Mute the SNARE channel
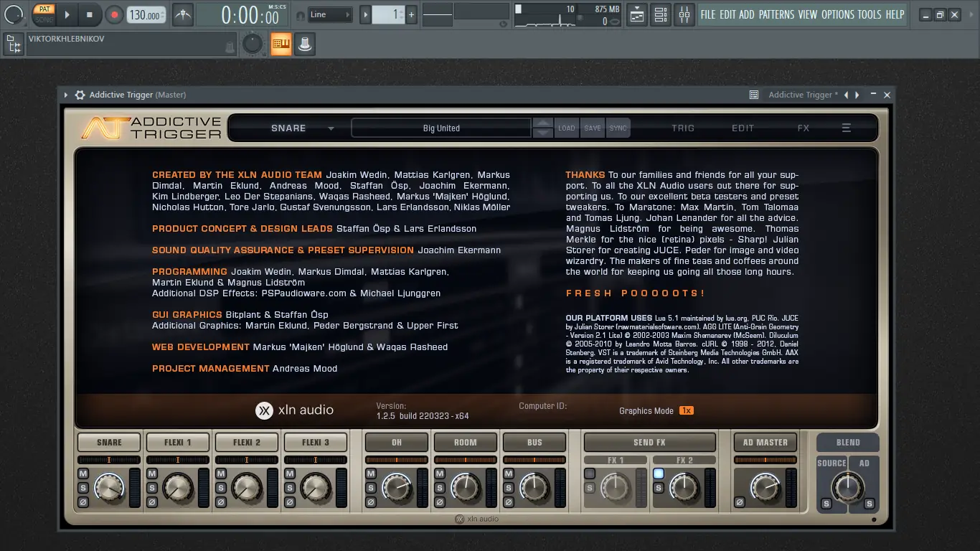 click(83, 474)
